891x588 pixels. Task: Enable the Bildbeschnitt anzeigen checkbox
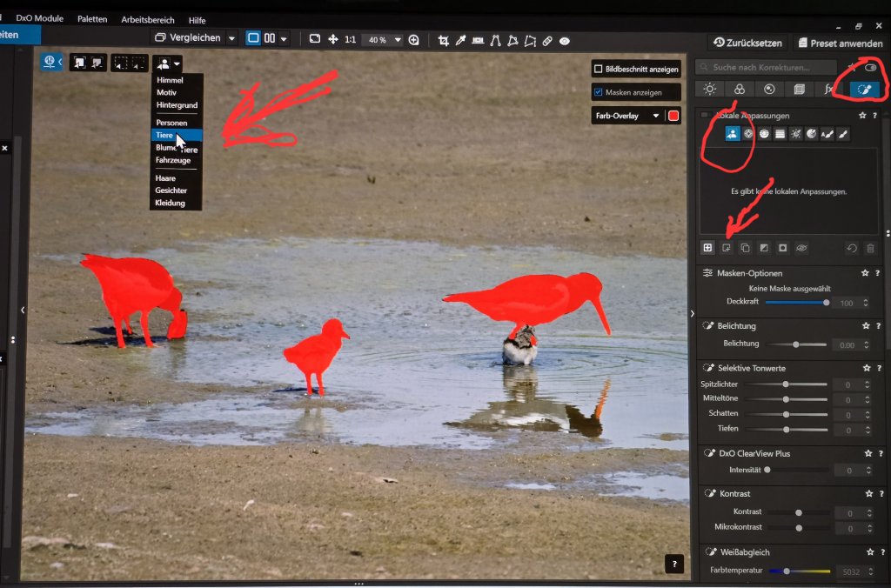coord(598,70)
